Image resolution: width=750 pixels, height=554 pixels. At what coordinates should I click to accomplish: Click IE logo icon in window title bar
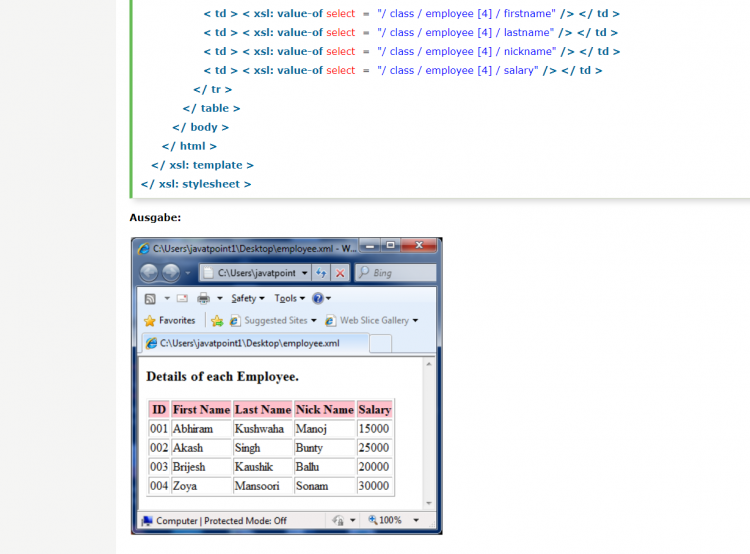(143, 249)
